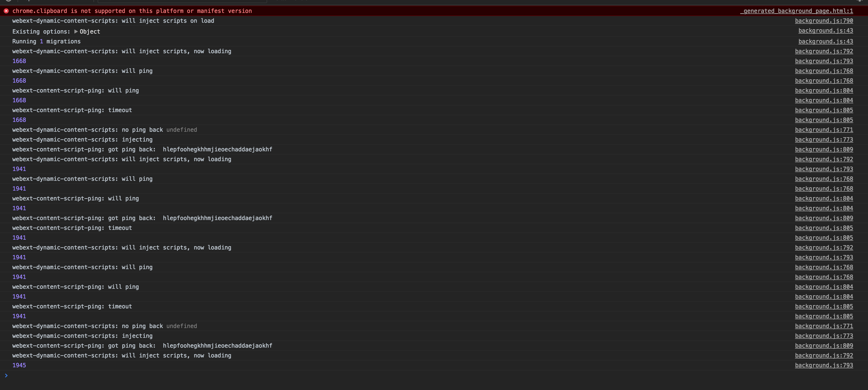868x390 pixels.
Task: Click partially visible settings gear at top right
Action: point(859,1)
